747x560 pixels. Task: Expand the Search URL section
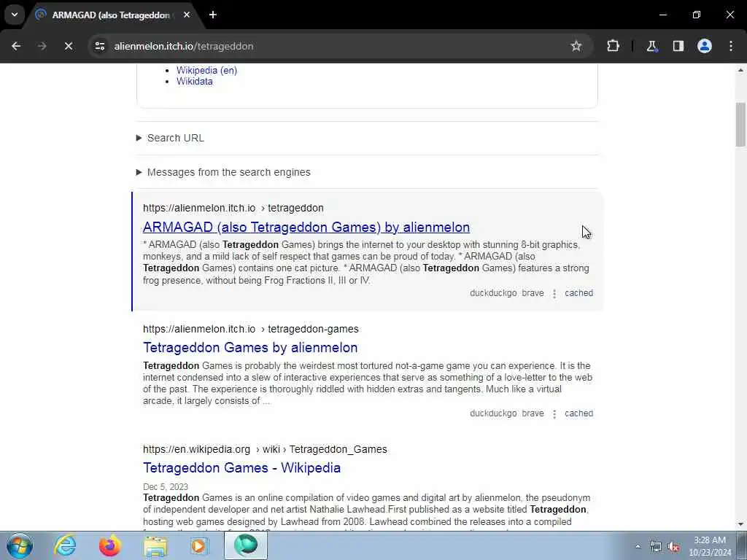171,138
